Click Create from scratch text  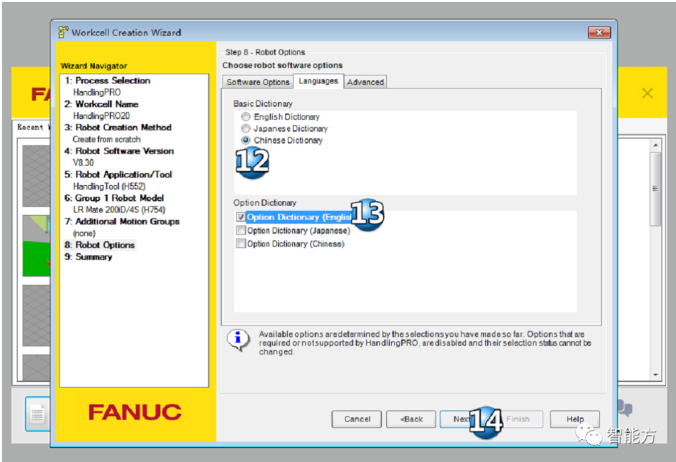(106, 139)
